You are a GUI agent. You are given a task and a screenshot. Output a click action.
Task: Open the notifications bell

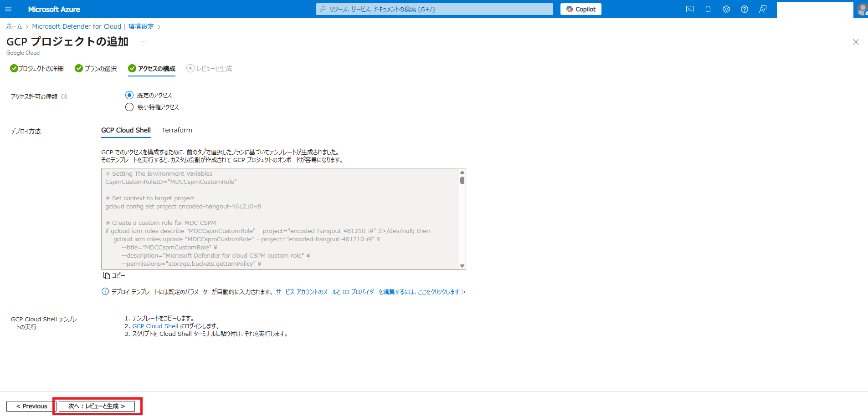coord(708,9)
